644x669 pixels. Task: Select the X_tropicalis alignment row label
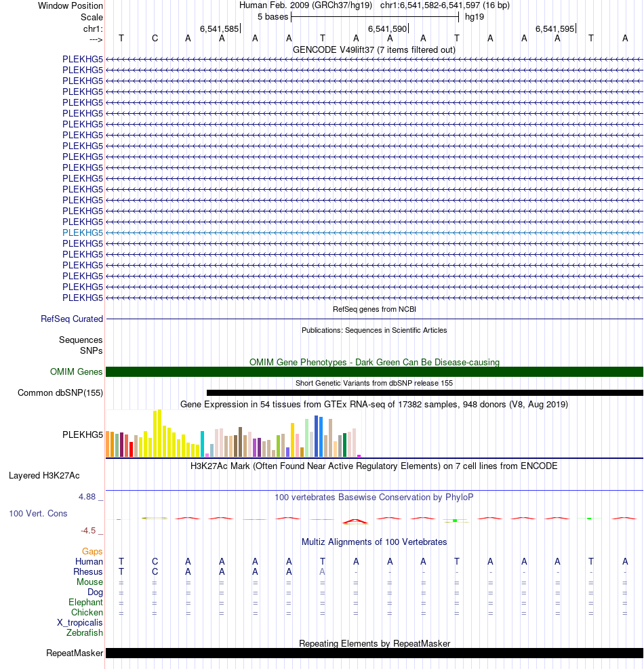[80, 622]
